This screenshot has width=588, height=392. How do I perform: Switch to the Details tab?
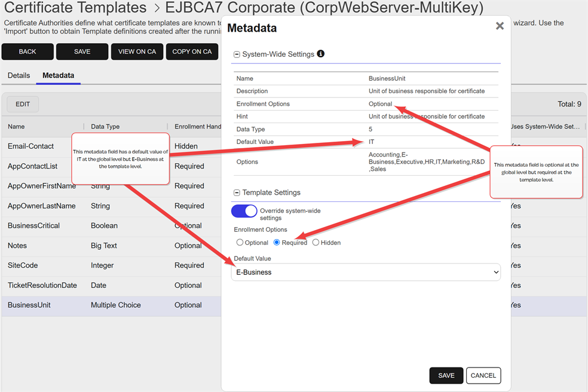click(x=19, y=76)
